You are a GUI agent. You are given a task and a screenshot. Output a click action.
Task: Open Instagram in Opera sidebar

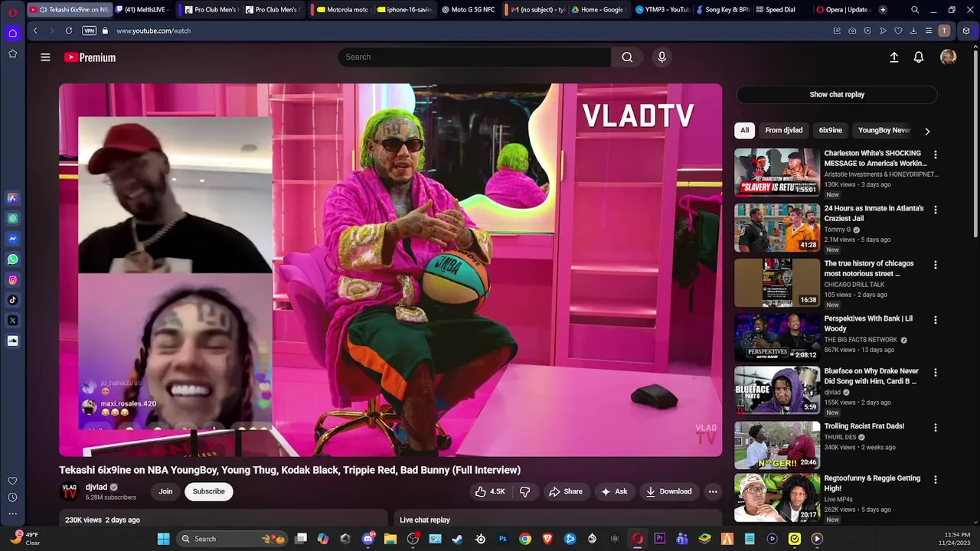pos(12,280)
